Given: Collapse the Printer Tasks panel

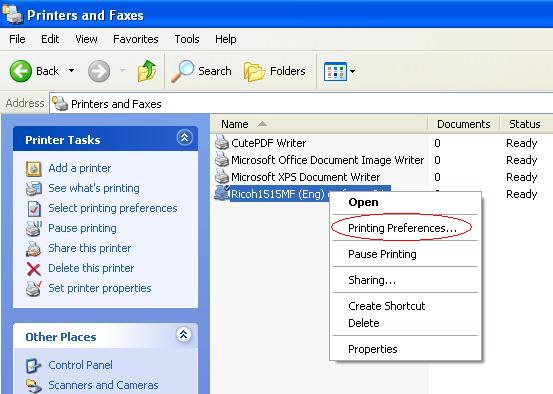Looking at the screenshot, I should (184, 138).
